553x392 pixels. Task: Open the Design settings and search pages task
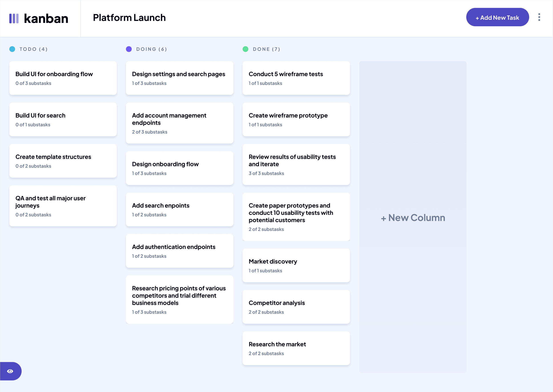pos(179,78)
